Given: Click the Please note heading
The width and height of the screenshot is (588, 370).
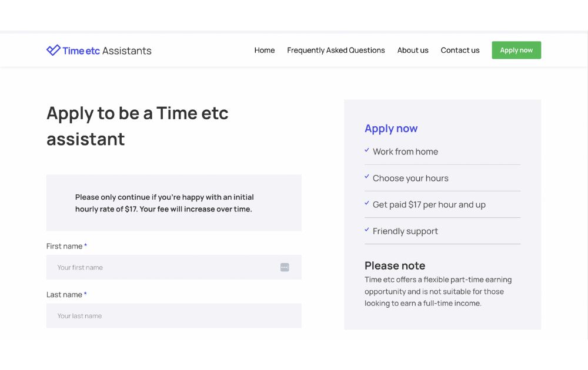Looking at the screenshot, I should point(395,265).
